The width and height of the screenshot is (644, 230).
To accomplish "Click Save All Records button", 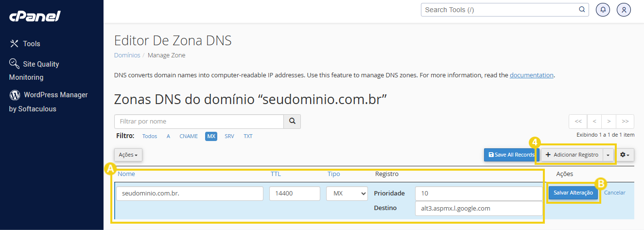I will click(511, 155).
